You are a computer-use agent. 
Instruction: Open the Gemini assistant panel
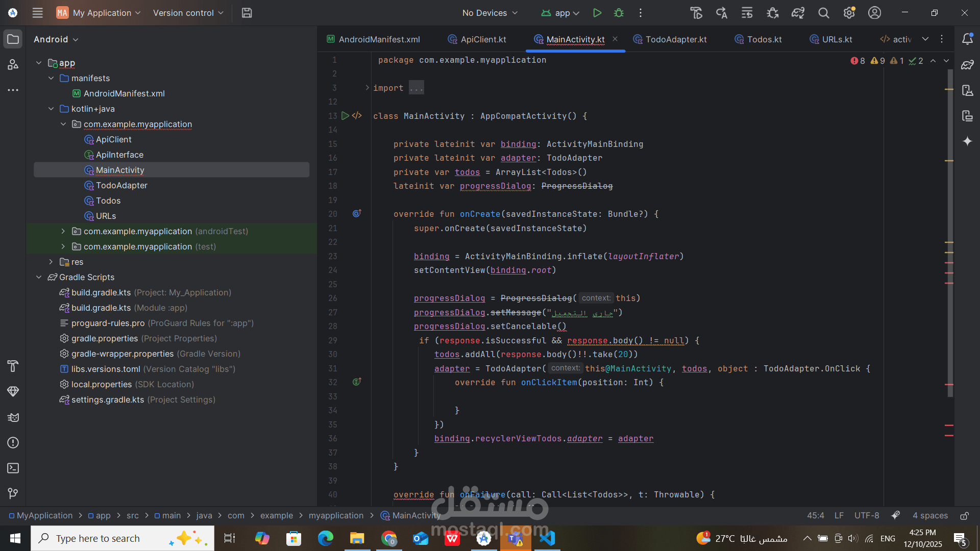tap(967, 141)
